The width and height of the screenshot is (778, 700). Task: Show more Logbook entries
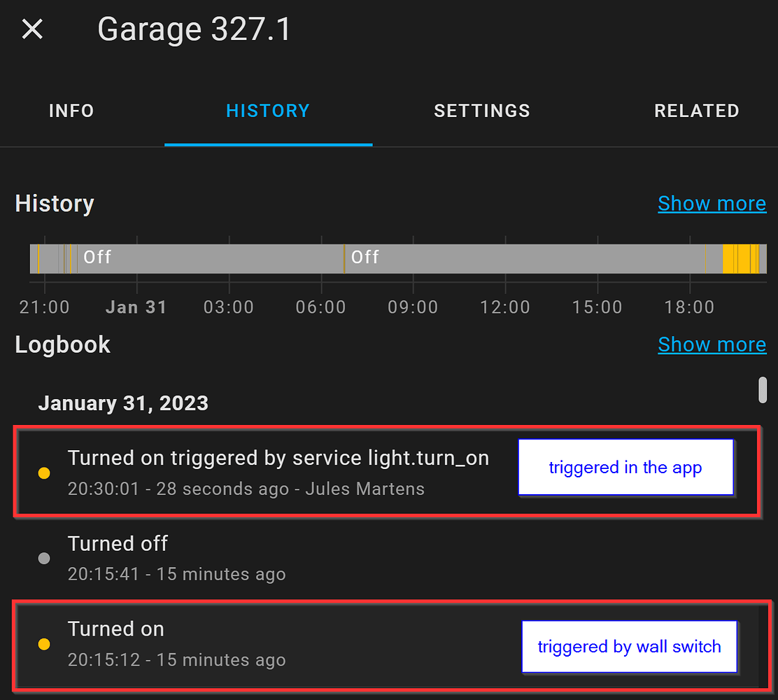pos(712,344)
